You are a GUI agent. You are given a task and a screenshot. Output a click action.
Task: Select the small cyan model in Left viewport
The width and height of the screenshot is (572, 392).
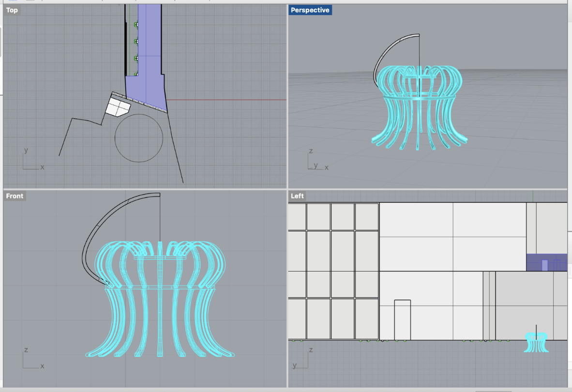pyautogui.click(x=536, y=342)
